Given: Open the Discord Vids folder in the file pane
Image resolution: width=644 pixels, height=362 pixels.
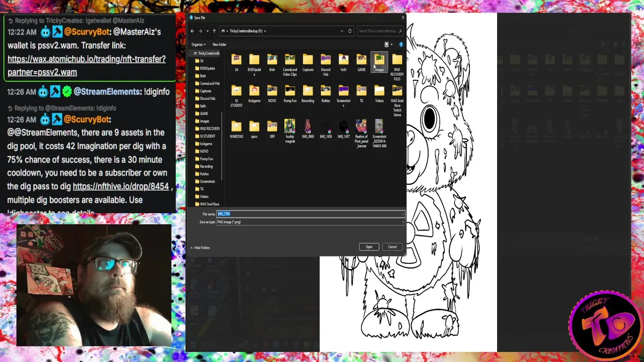Looking at the screenshot, I should [x=326, y=65].
